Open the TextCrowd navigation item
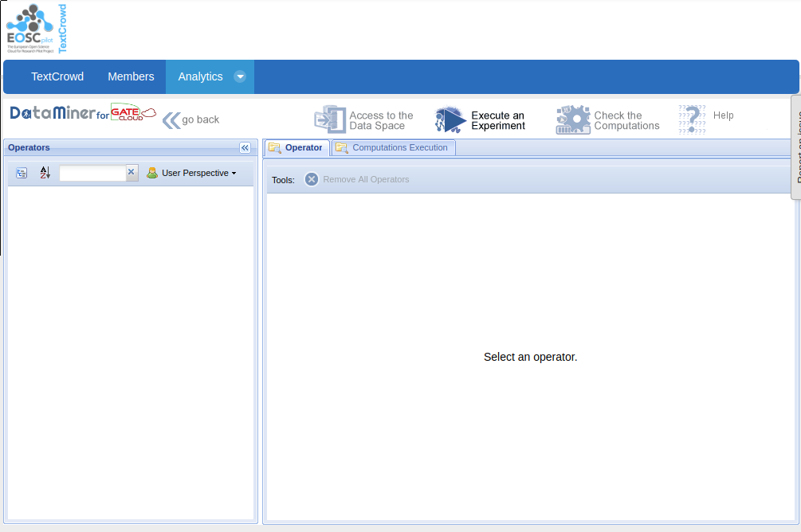The image size is (801, 532). [x=57, y=76]
